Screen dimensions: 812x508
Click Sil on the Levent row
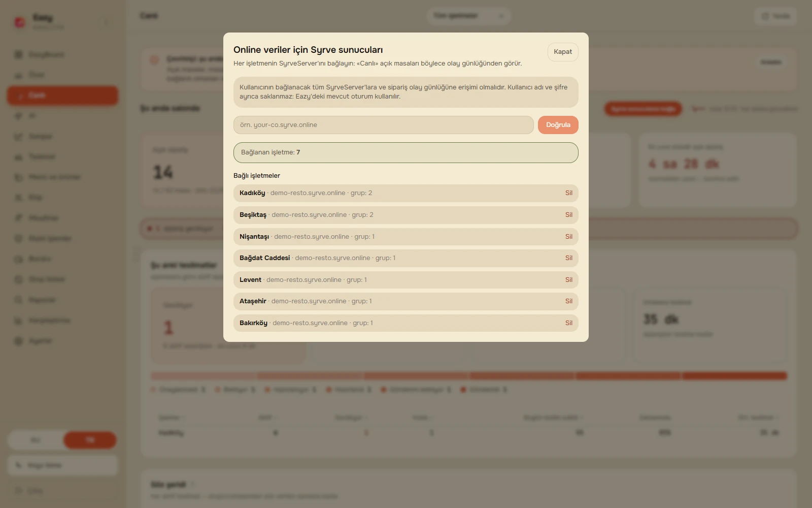569,280
